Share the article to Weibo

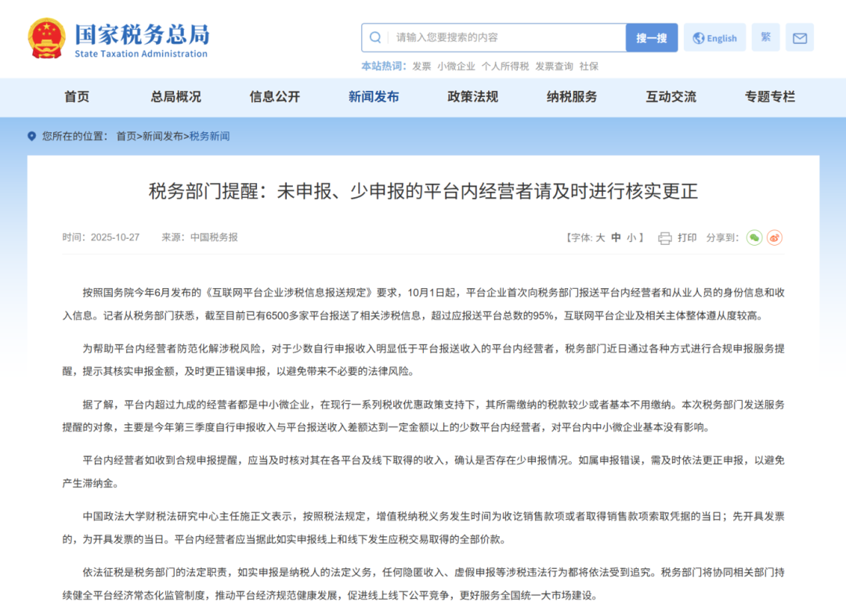click(x=774, y=237)
